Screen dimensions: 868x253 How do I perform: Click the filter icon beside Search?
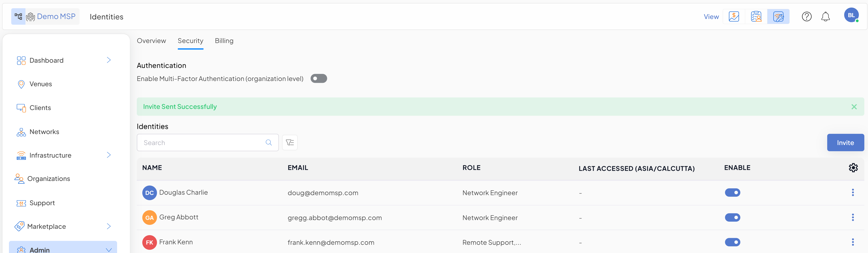click(289, 143)
